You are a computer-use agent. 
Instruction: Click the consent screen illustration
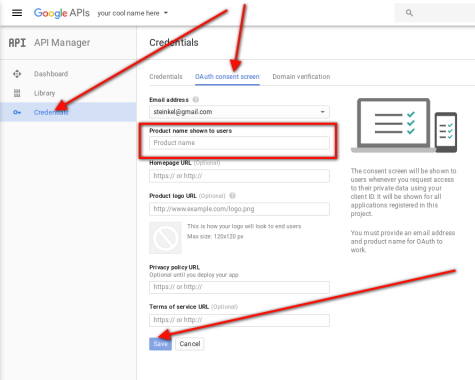pos(404,125)
